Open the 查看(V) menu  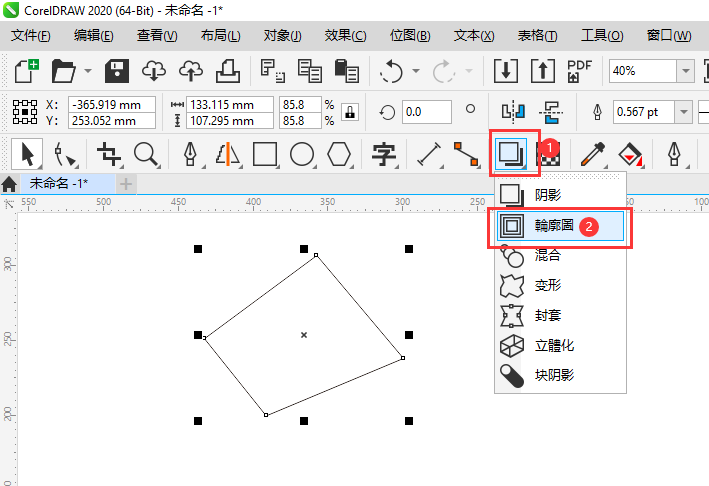tap(157, 35)
